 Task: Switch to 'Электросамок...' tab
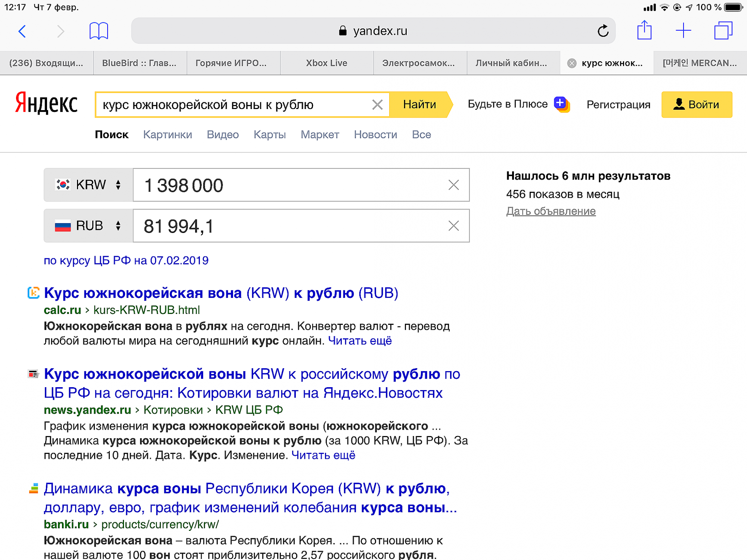(420, 63)
